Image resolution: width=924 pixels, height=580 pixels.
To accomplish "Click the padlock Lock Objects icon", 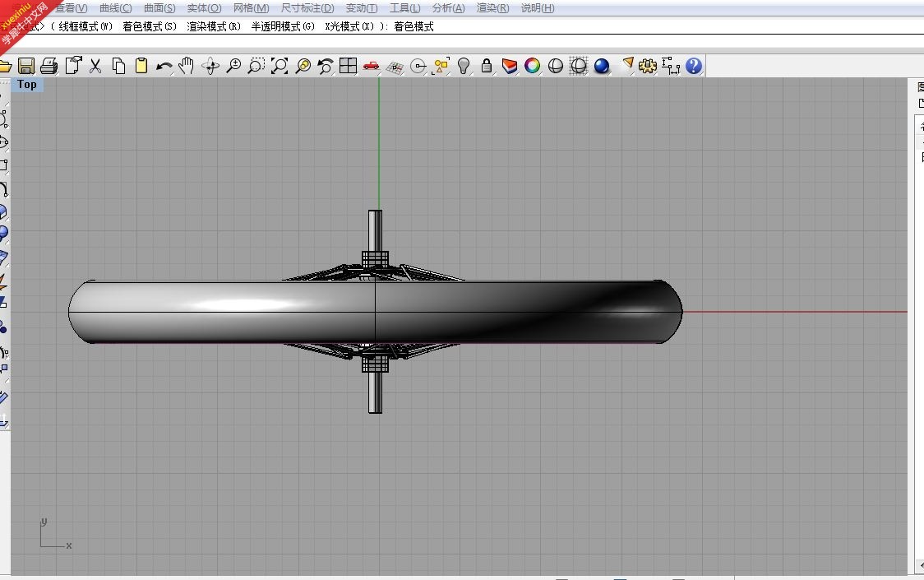I will click(x=486, y=66).
